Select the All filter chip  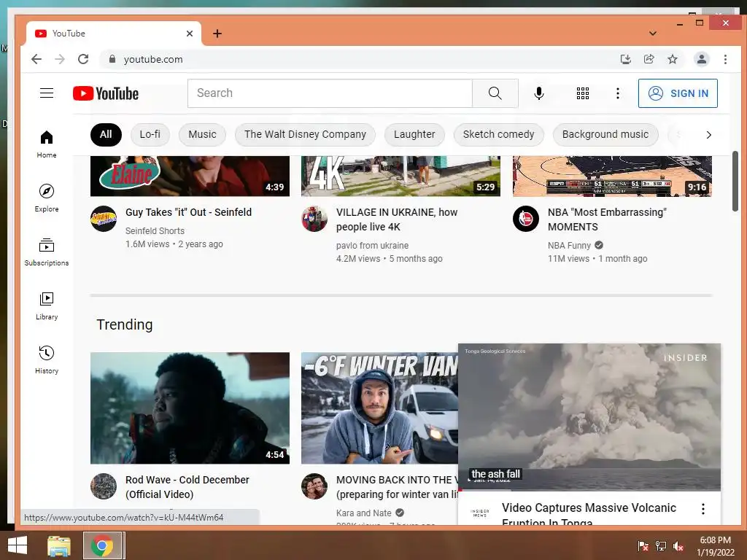tap(106, 135)
